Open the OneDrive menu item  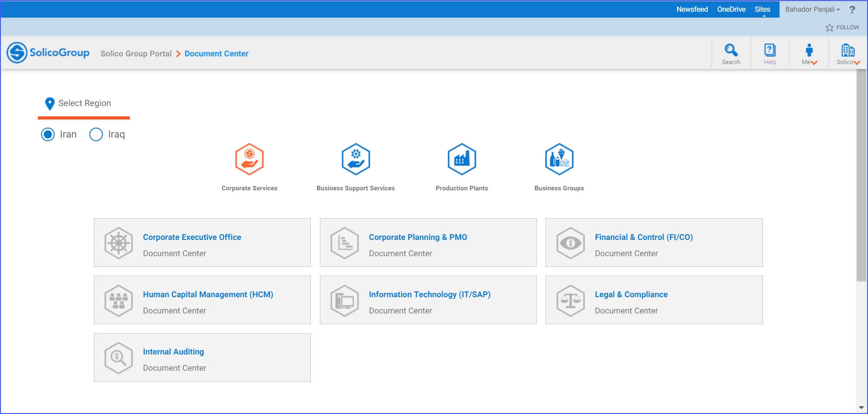(731, 9)
